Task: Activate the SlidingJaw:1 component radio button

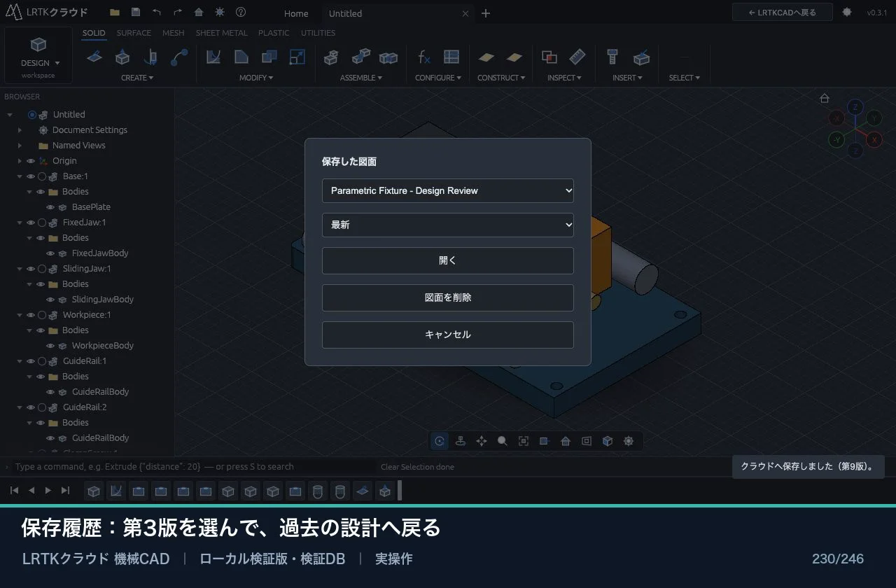Action: tap(42, 269)
